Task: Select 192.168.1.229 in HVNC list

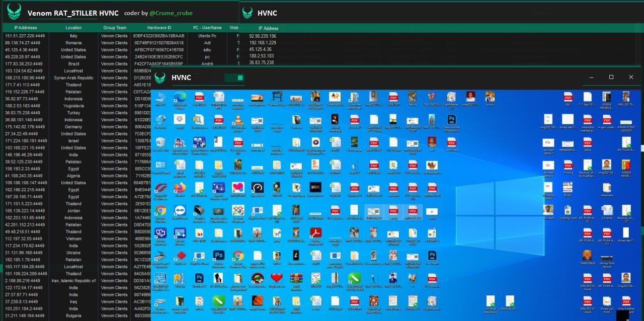Action: click(262, 43)
